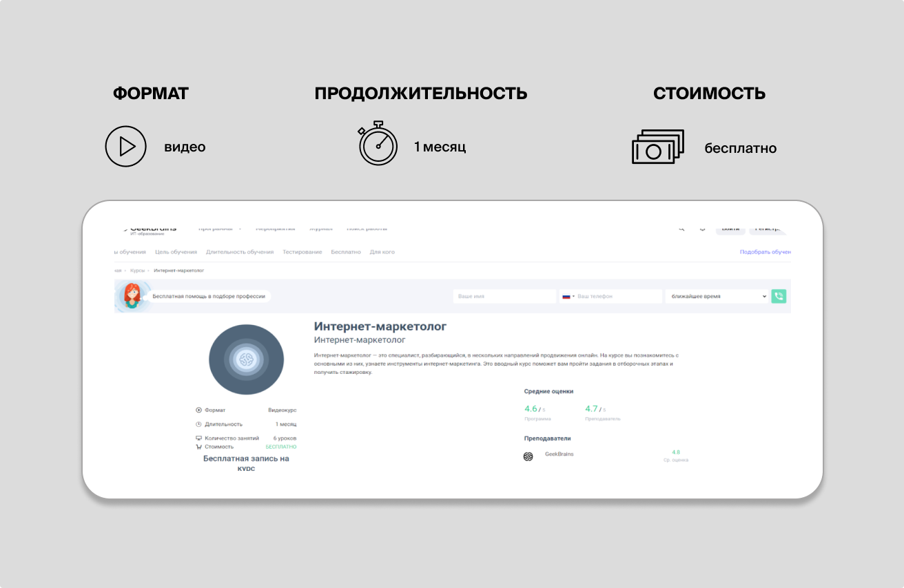Click the видео label
The image size is (904, 588).
point(185,147)
